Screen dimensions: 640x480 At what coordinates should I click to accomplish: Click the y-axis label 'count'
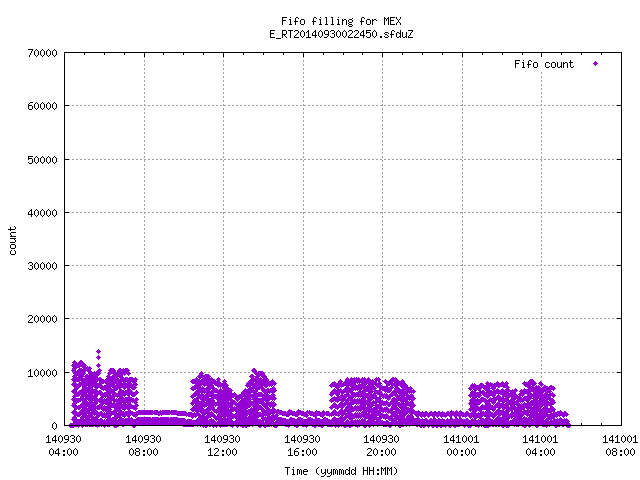click(x=12, y=241)
